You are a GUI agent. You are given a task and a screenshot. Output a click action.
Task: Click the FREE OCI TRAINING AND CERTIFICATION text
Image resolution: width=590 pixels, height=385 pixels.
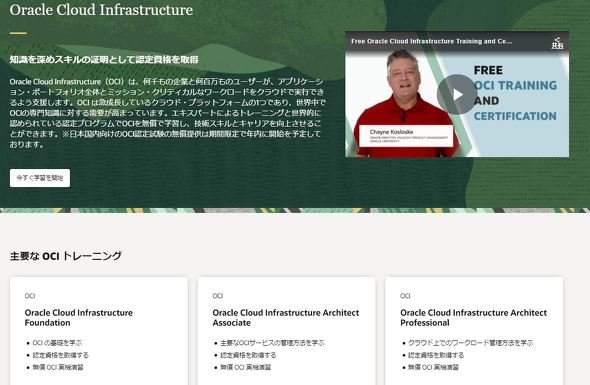pos(515,93)
